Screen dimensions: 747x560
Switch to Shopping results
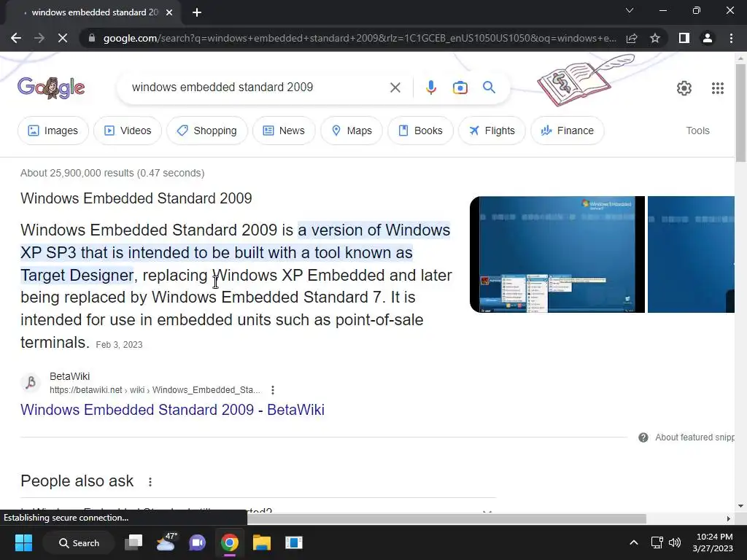206,131
